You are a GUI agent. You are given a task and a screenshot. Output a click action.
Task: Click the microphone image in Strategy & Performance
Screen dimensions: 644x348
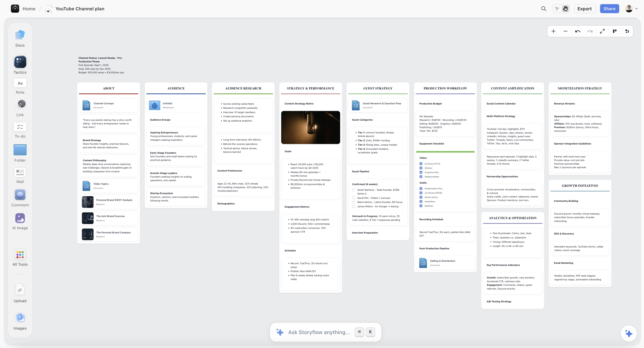[x=310, y=128]
